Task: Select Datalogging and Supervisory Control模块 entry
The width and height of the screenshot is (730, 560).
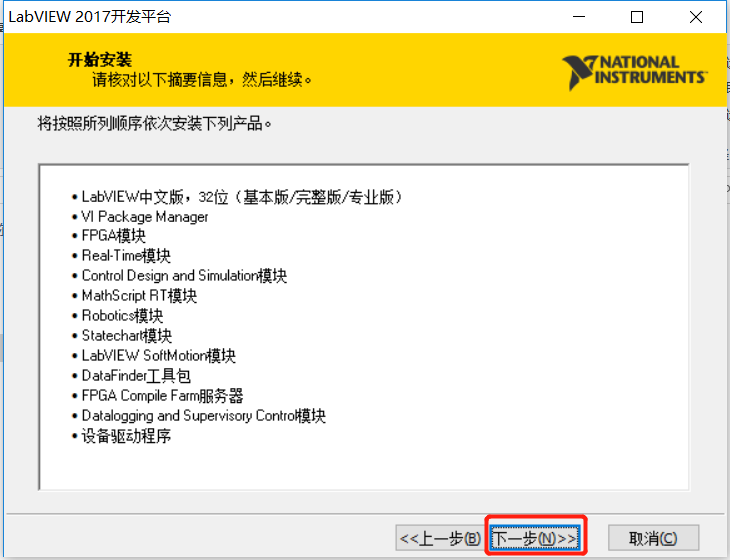Action: click(199, 415)
